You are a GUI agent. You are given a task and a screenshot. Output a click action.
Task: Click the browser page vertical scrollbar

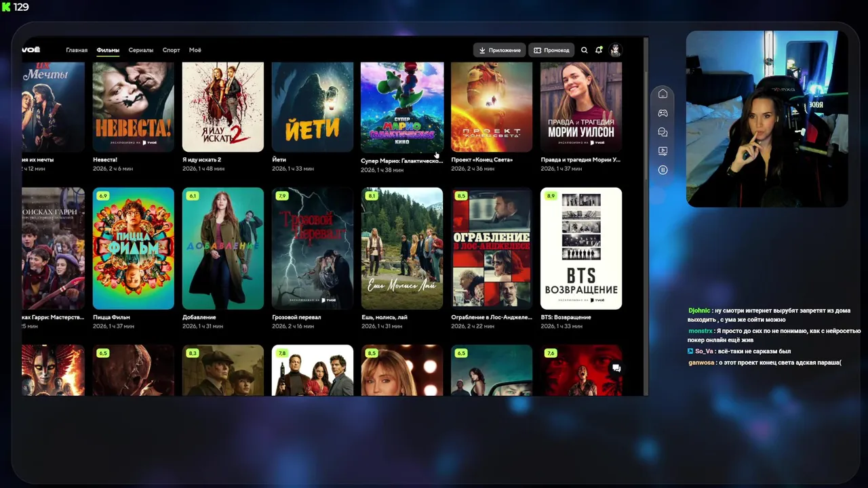(646, 217)
